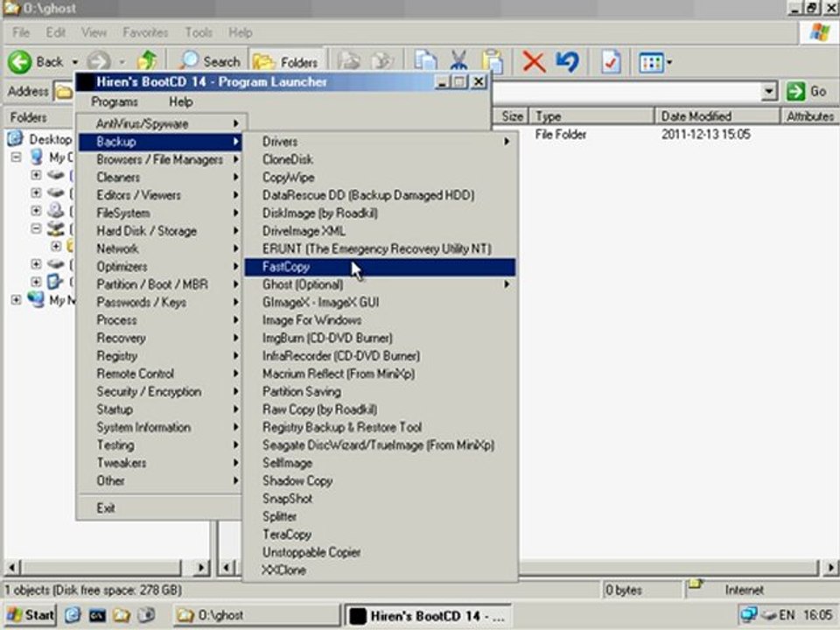Click the Go button beside the address bar

[807, 91]
